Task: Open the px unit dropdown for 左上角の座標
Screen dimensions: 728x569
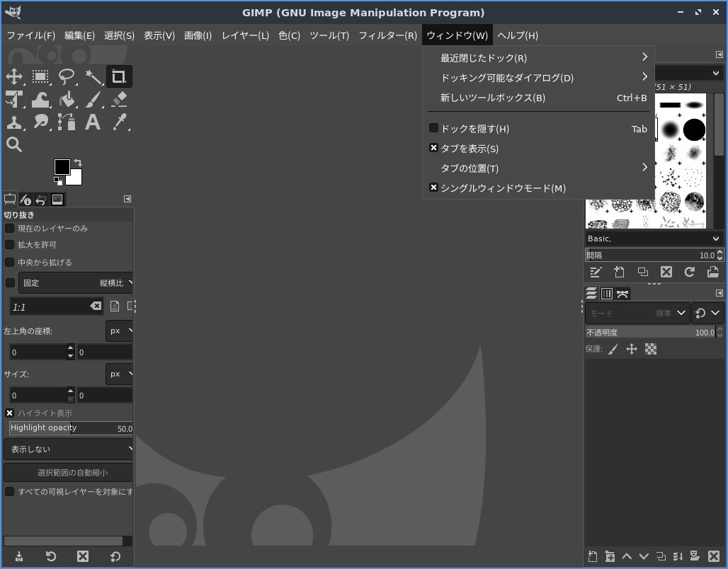Action: [x=120, y=331]
